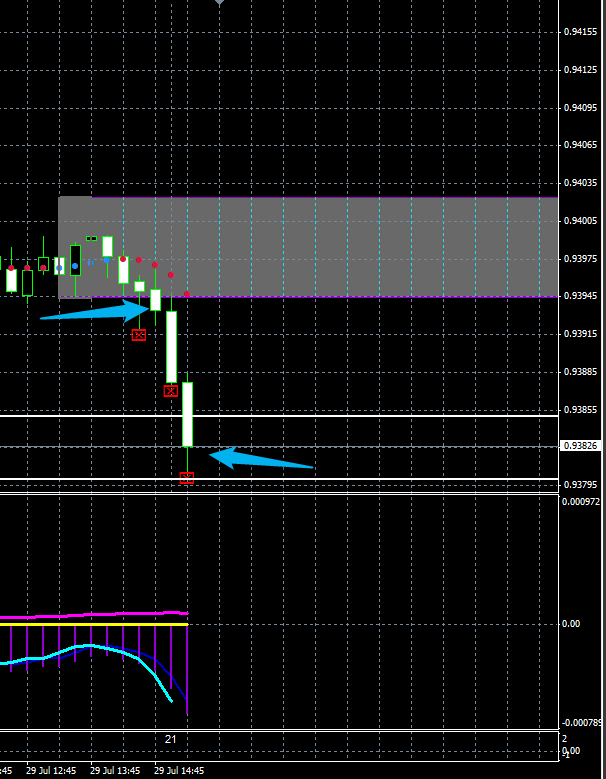Image resolution: width=606 pixels, height=779 pixels.
Task: Click the 0.94125 price scale label
Action: 580,70
